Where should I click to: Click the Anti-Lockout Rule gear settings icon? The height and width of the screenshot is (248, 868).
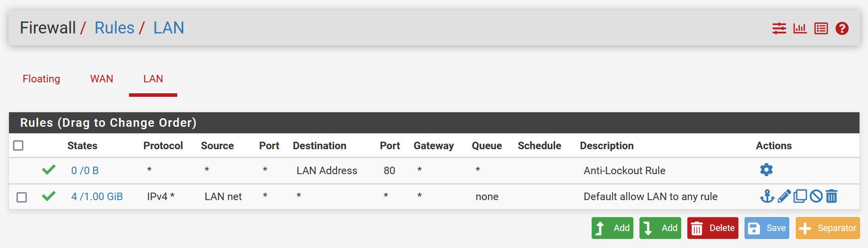click(766, 170)
